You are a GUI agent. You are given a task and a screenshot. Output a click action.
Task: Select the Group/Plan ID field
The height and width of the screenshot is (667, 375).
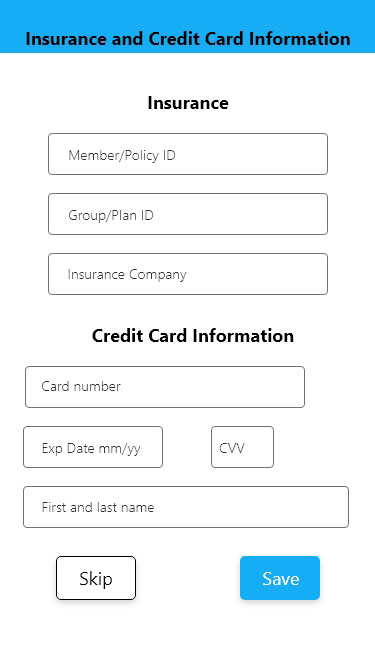(x=188, y=214)
